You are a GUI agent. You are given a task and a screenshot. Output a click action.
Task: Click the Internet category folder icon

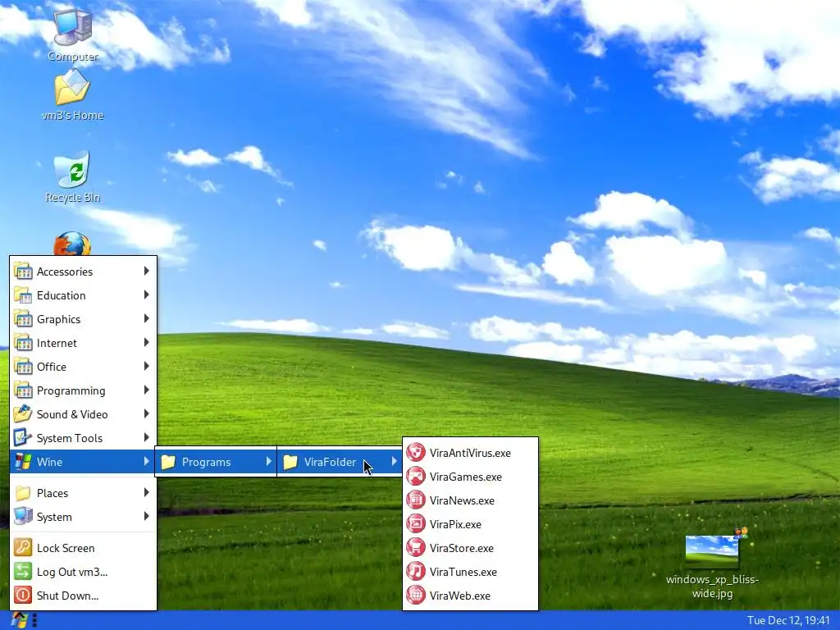click(23, 343)
